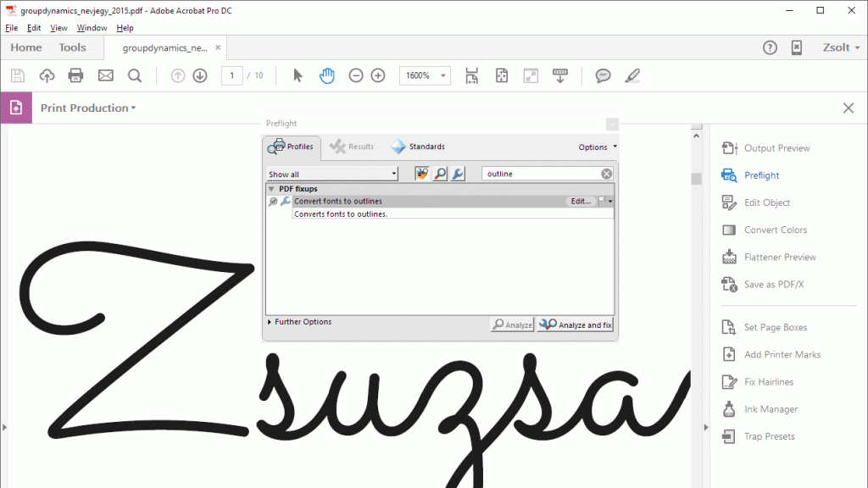Screen dimensions: 868x488
Task: Expand Further Options in Preflight
Action: tap(302, 322)
